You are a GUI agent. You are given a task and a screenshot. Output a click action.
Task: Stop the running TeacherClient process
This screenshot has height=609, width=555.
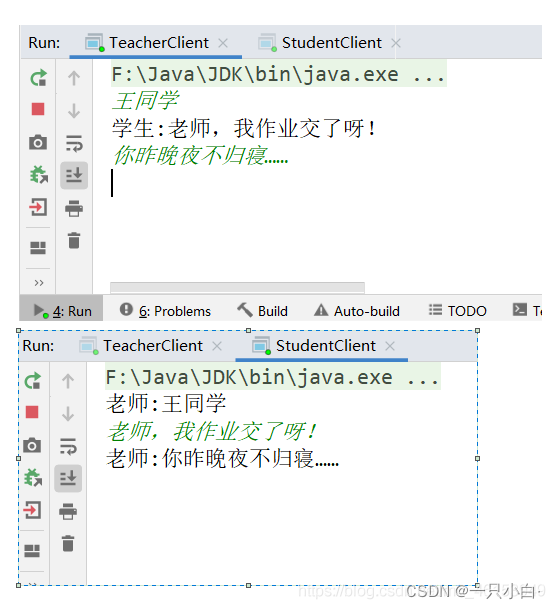click(x=38, y=109)
